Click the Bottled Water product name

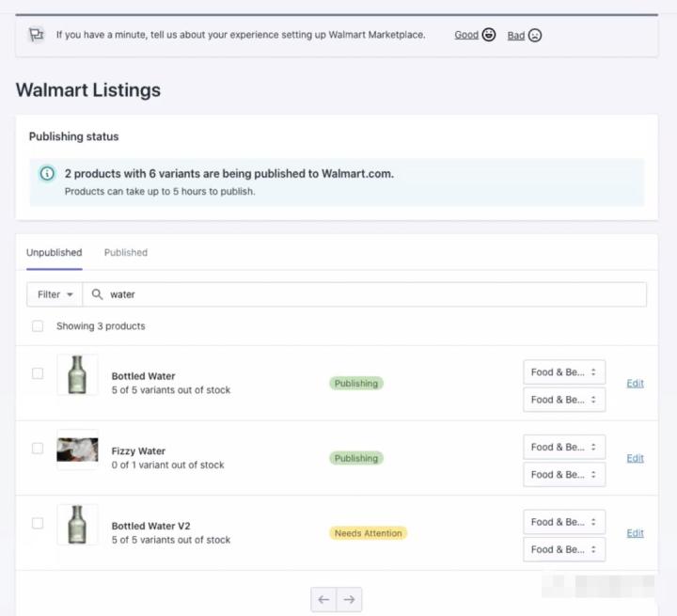pos(143,376)
